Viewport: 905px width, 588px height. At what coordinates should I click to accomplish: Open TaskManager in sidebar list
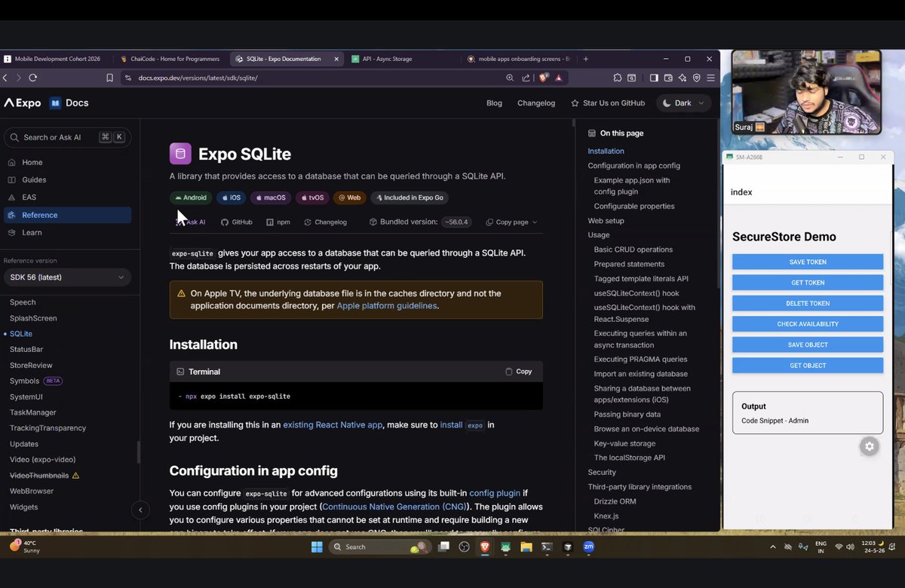(x=32, y=412)
